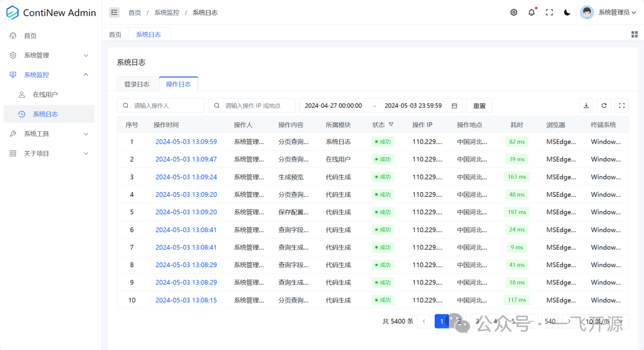Expand the table to fullscreen view
Screen dimensions: 644x350
click(621, 105)
